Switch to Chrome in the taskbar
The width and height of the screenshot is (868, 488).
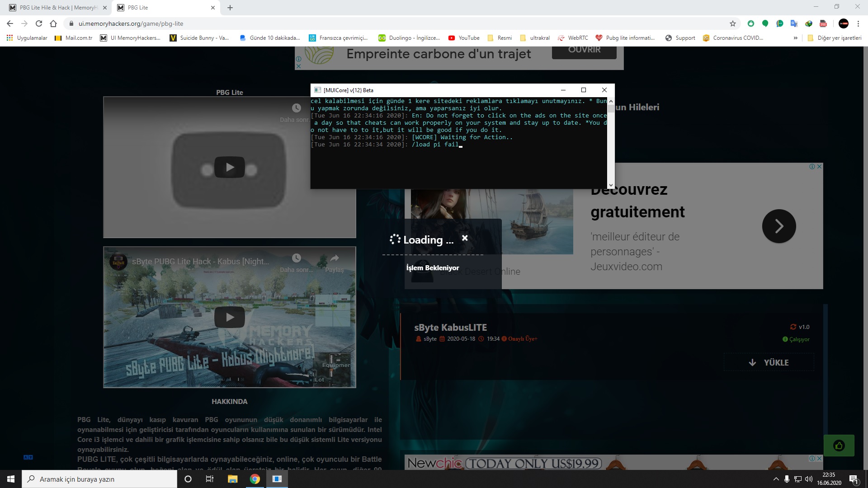coord(255,479)
